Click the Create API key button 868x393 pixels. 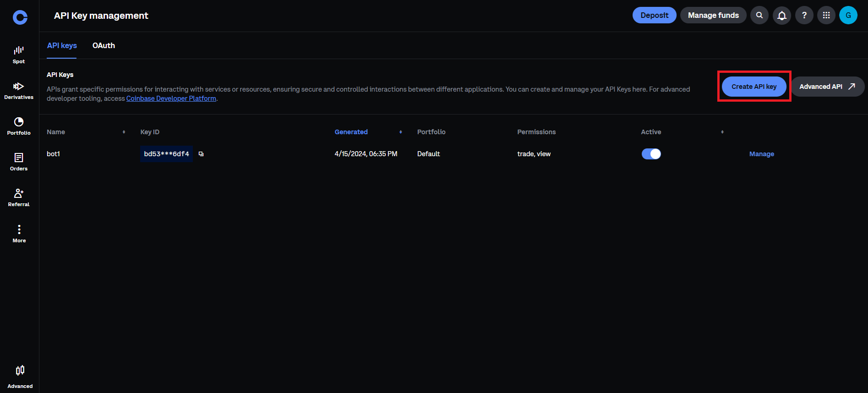tap(754, 87)
